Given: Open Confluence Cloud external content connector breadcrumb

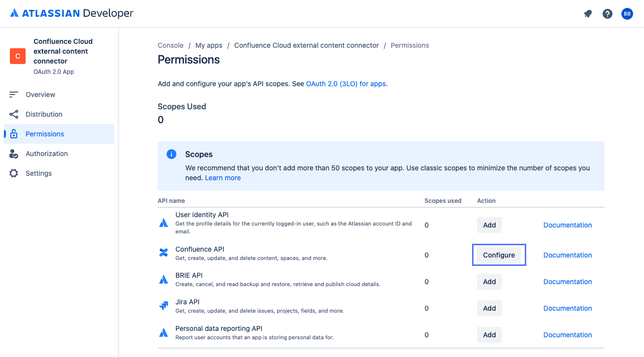Looking at the screenshot, I should (x=306, y=45).
